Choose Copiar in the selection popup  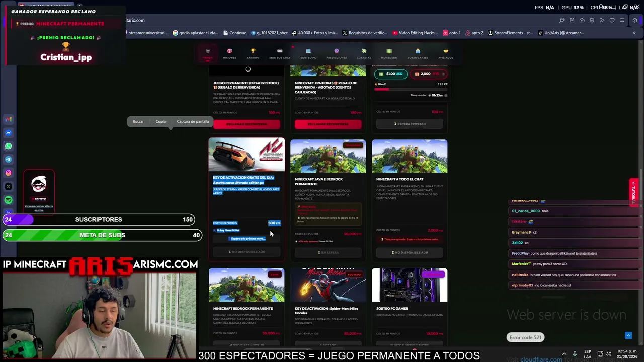[161, 121]
